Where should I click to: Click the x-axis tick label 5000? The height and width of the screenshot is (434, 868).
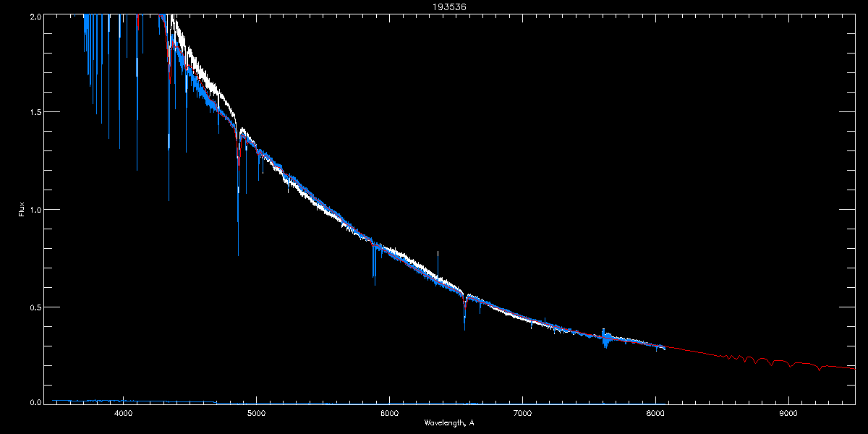[256, 414]
